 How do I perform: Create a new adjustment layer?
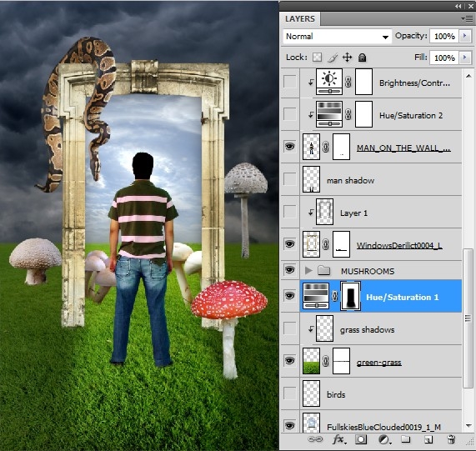coord(383,439)
